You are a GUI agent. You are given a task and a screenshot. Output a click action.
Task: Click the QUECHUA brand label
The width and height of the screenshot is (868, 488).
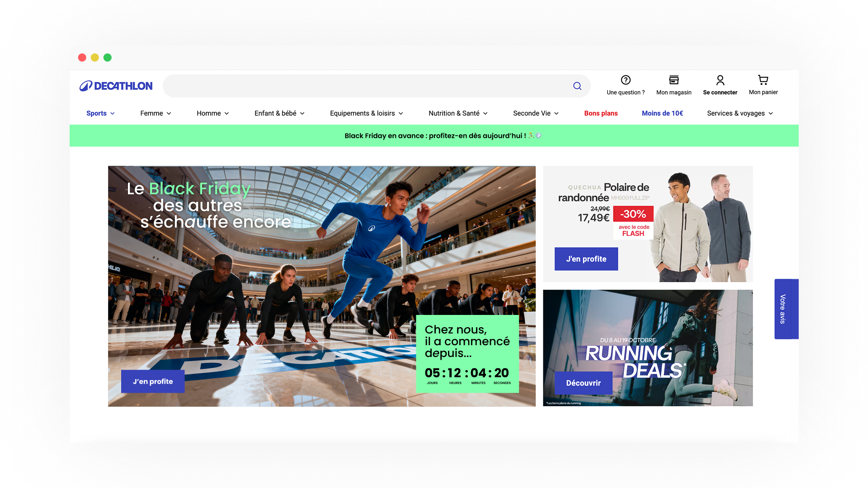tap(585, 188)
